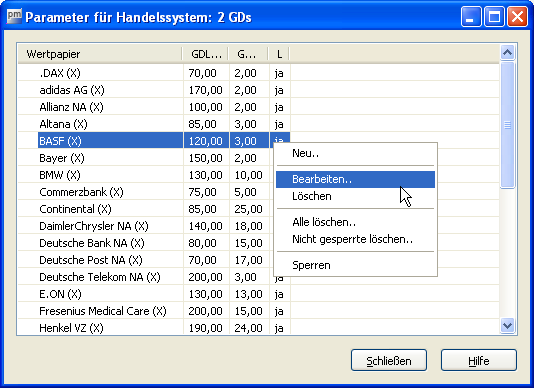Click the Schließen button
Viewport: 534px width, 388px height.
click(x=389, y=360)
